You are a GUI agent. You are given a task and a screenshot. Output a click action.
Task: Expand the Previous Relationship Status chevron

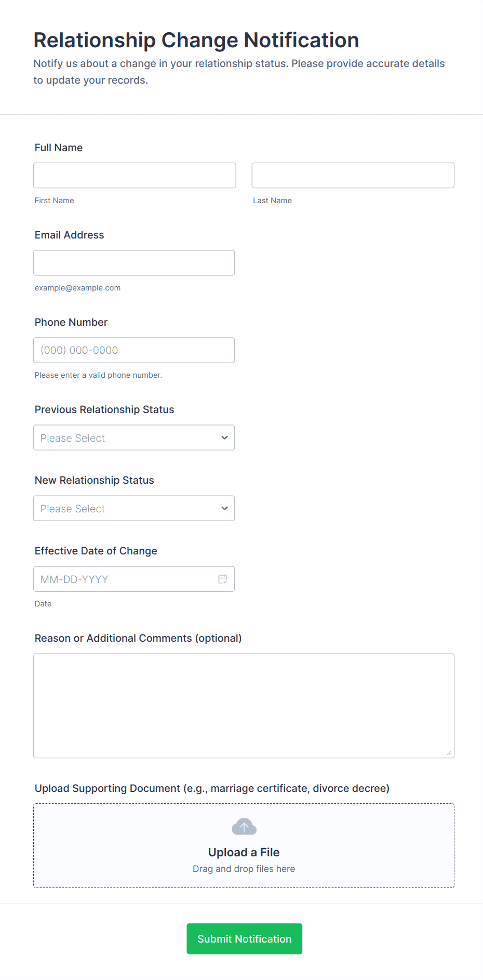pyautogui.click(x=224, y=438)
